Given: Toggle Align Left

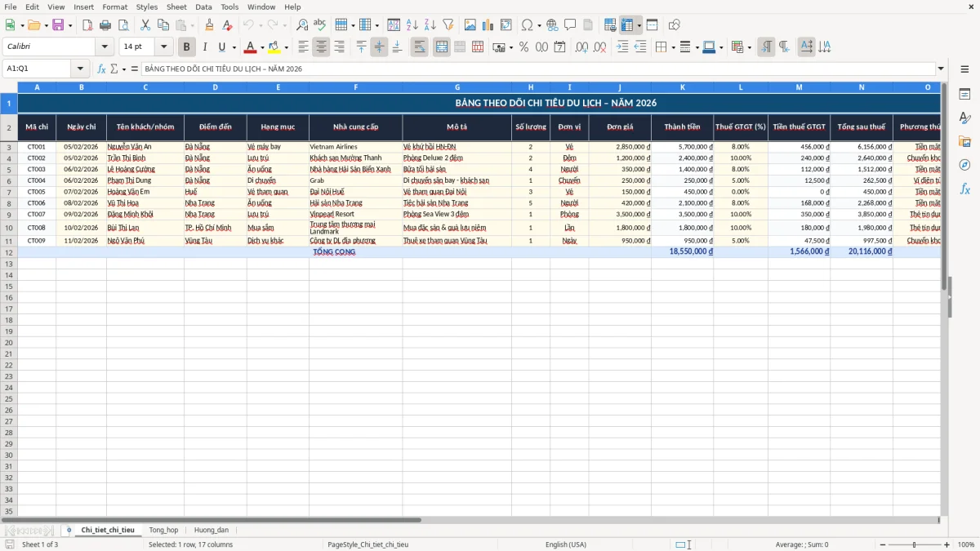Looking at the screenshot, I should pos(303,47).
